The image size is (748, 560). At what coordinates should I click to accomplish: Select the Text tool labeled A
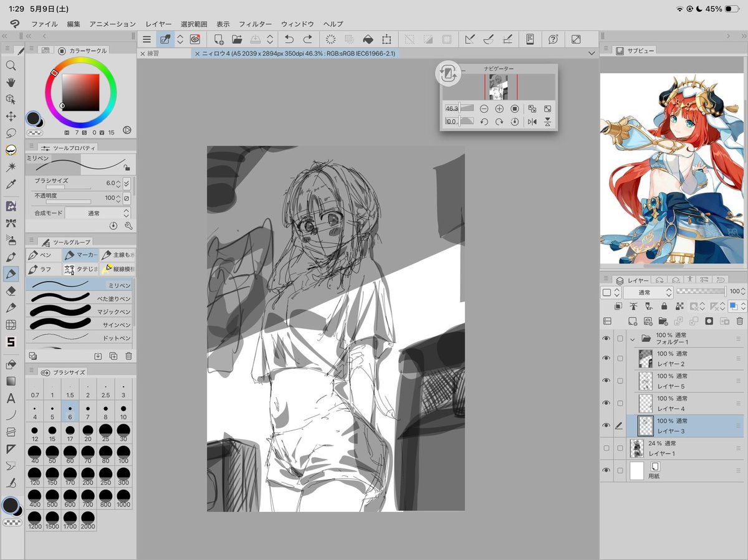point(11,399)
